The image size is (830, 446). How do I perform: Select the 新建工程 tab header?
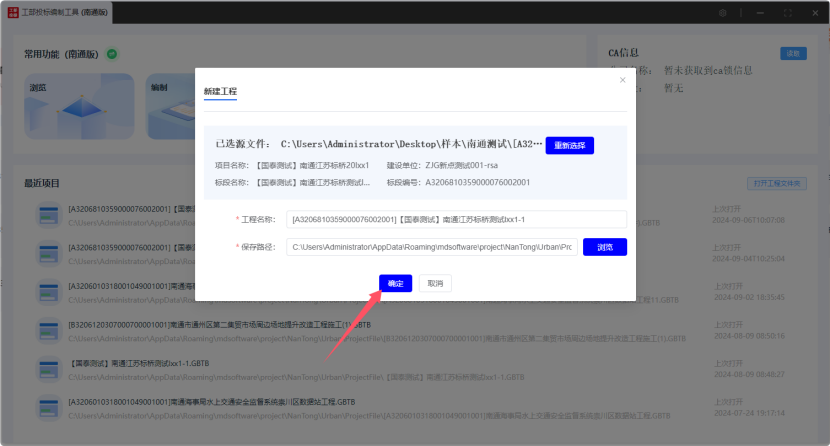pos(220,91)
